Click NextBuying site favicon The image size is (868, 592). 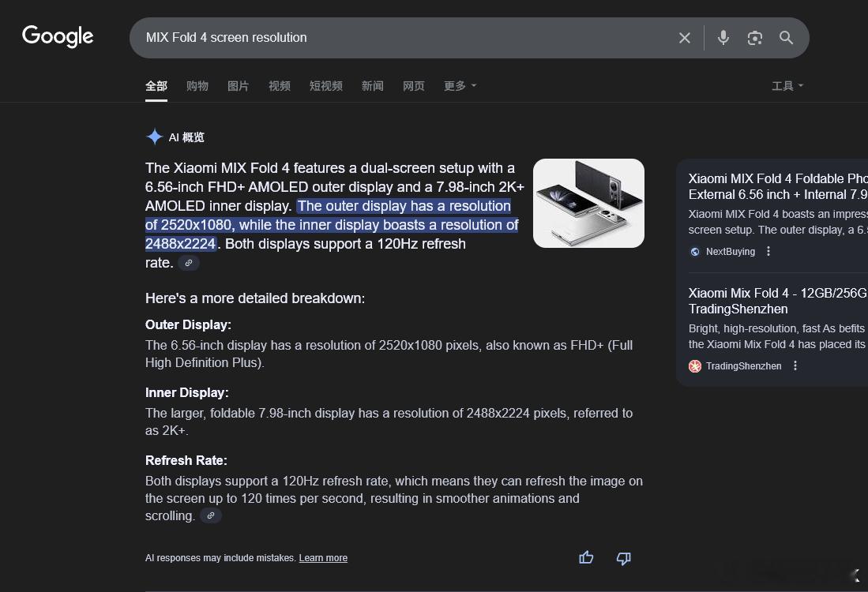point(695,252)
